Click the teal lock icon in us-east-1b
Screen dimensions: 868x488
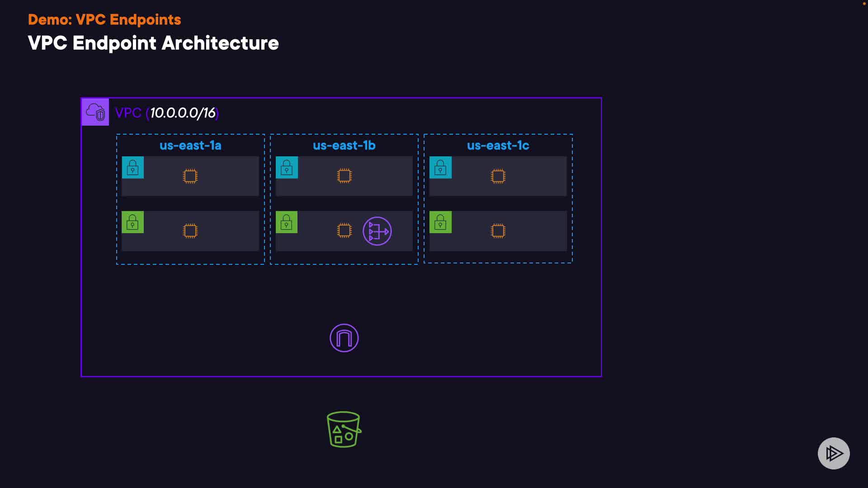coord(287,168)
